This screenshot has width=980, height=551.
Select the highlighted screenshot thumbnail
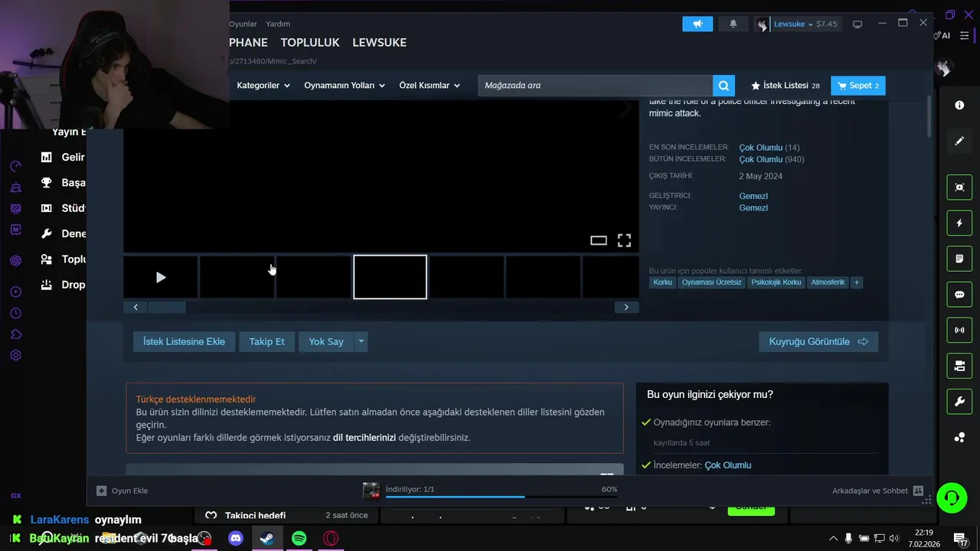click(x=390, y=277)
